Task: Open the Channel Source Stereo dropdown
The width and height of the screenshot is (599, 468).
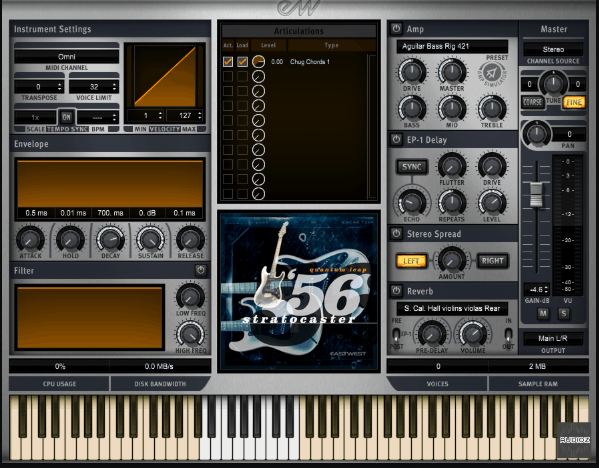Action: [x=553, y=49]
